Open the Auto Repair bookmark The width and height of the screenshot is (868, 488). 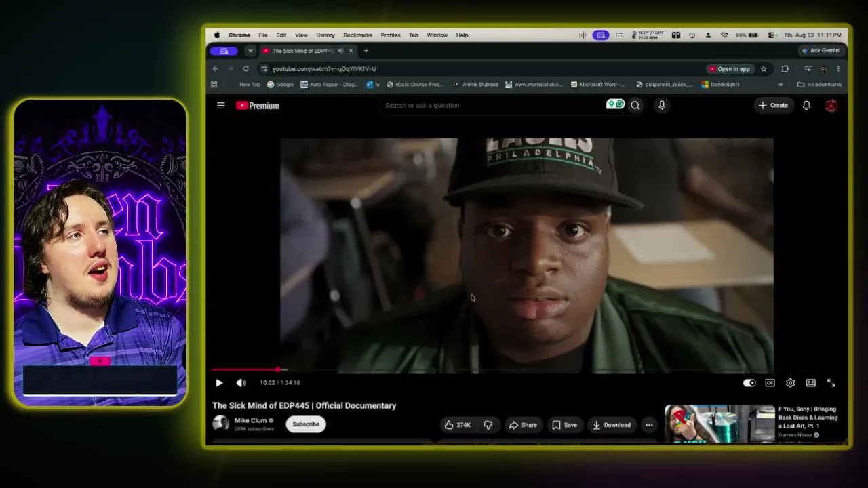(x=329, y=85)
